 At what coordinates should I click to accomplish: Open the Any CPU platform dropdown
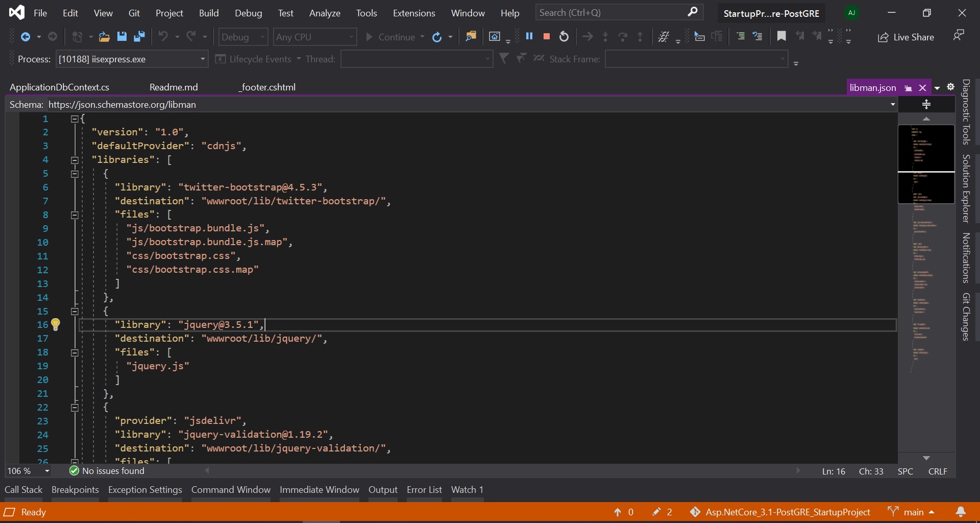coord(314,37)
